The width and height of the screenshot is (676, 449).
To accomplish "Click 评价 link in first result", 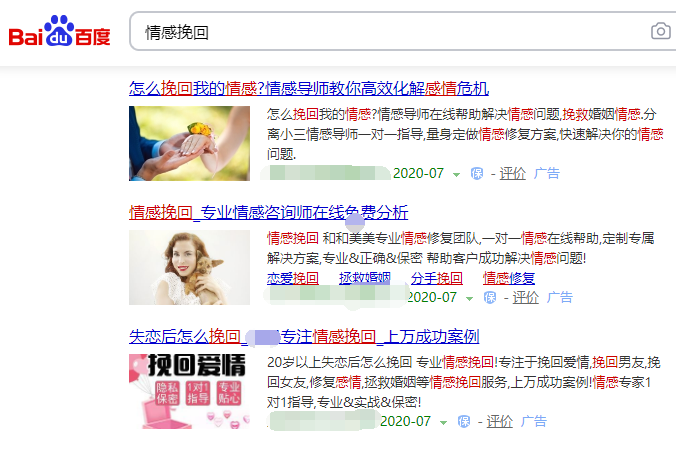I will pyautogui.click(x=513, y=173).
